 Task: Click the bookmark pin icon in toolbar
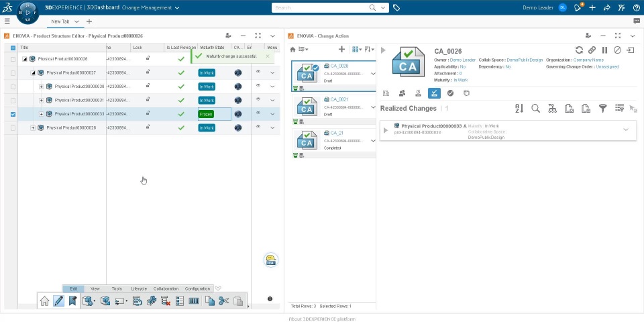(72, 301)
